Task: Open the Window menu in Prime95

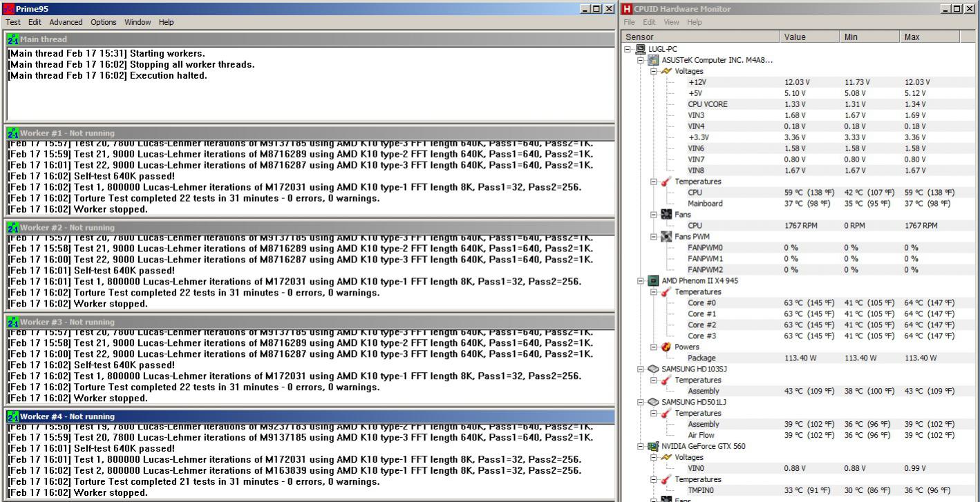Action: point(138,22)
